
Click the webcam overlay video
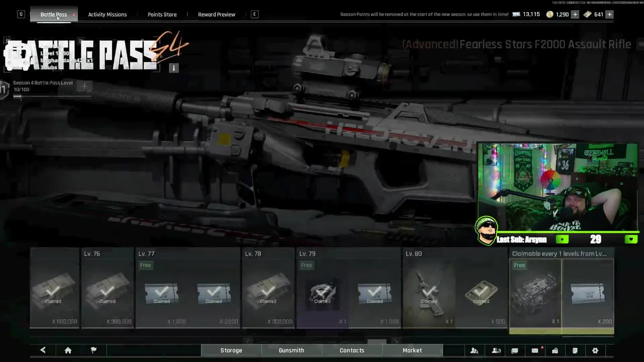pos(557,188)
